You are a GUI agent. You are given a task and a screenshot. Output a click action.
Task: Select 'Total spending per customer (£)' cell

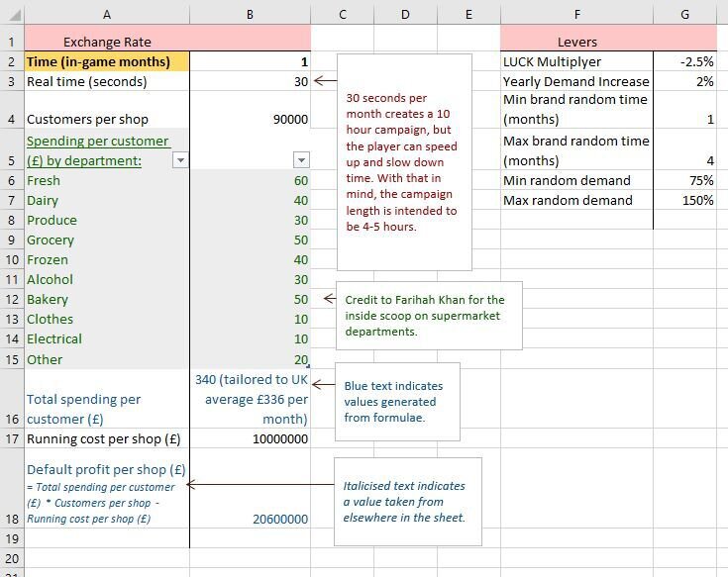coord(107,399)
